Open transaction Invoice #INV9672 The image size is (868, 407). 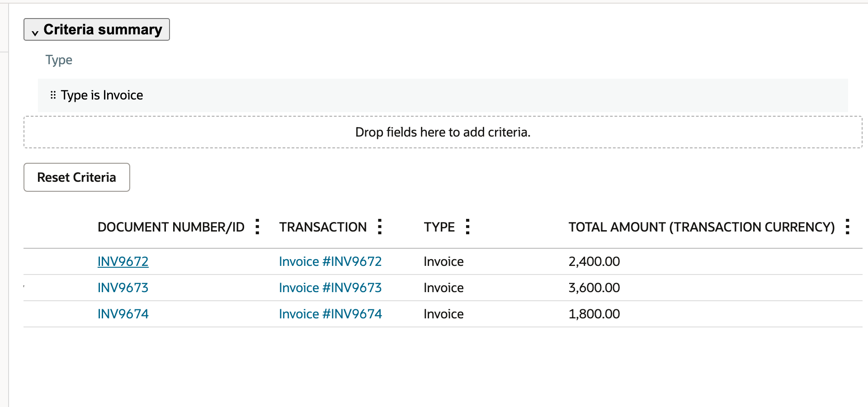(x=330, y=261)
